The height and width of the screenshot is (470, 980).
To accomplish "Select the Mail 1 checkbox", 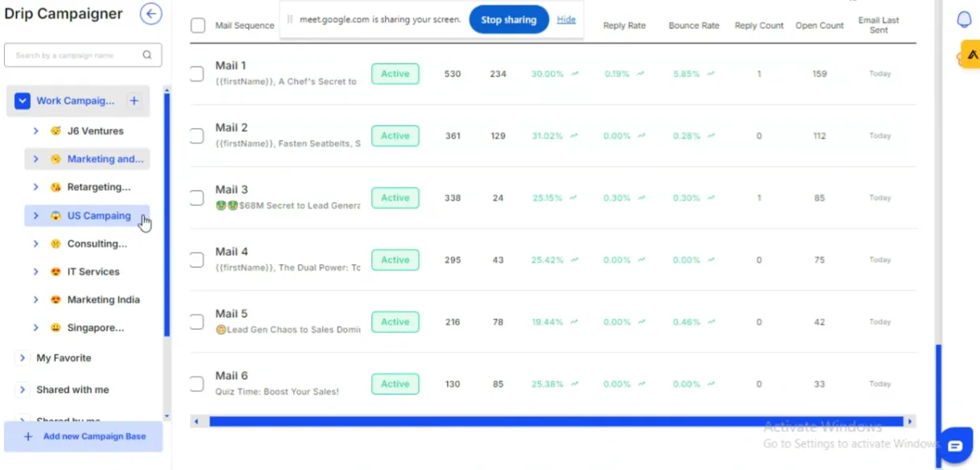I will pyautogui.click(x=196, y=74).
